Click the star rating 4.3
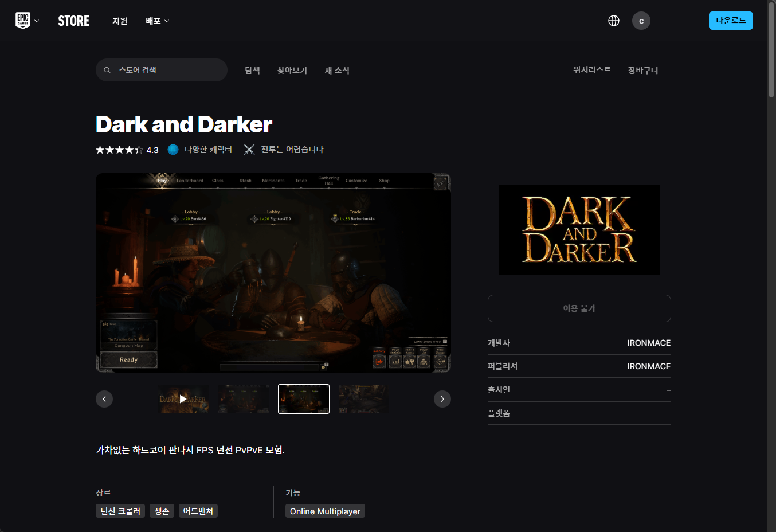The width and height of the screenshot is (776, 532). tap(127, 150)
